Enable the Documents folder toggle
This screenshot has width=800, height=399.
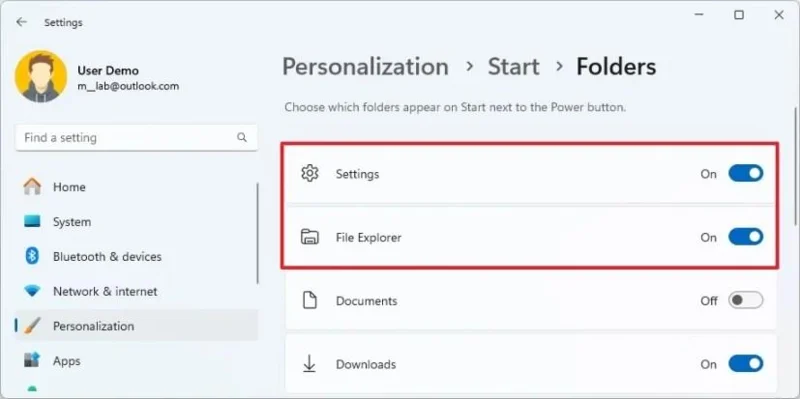tap(745, 301)
